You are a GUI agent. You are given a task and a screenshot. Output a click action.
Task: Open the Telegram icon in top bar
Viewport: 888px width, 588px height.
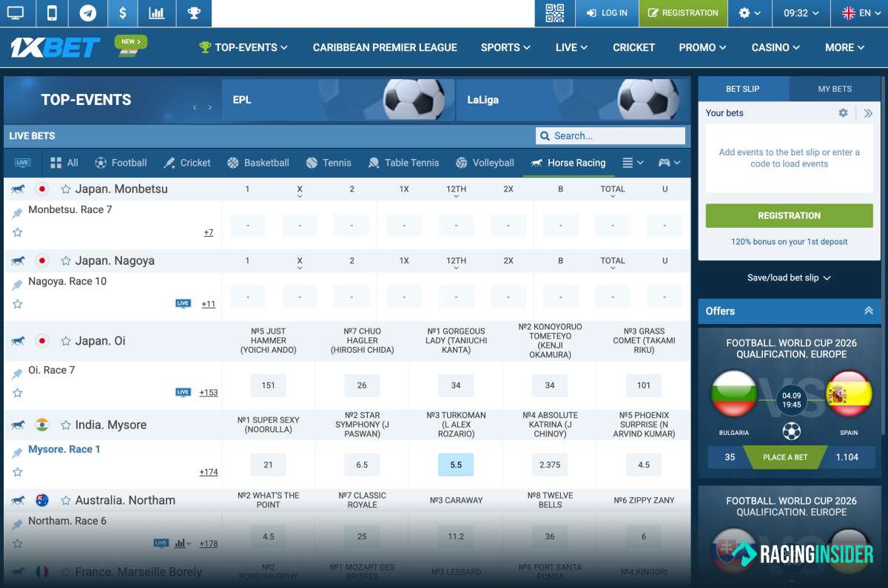87,13
